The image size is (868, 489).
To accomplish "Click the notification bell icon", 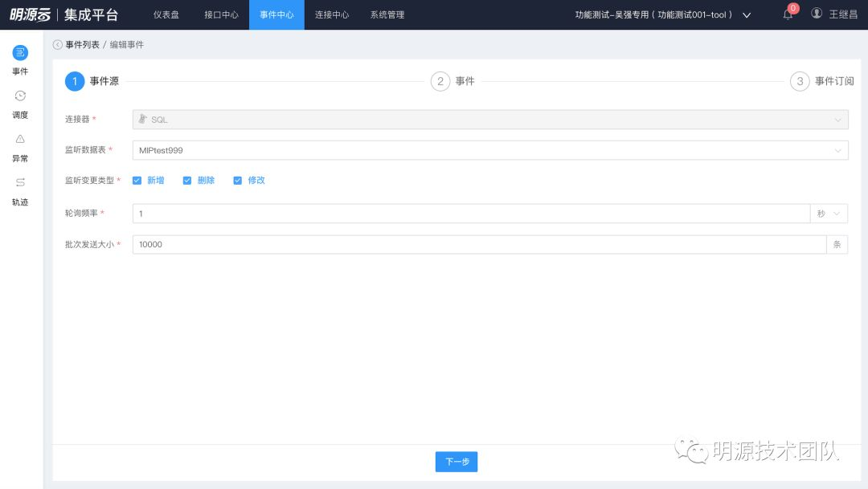I will (788, 15).
